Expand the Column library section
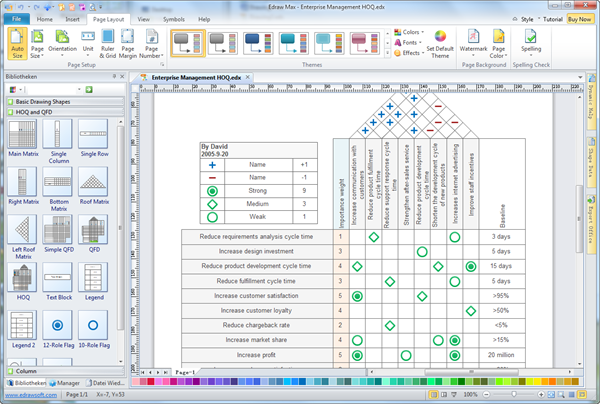600x404 pixels. tap(65, 371)
